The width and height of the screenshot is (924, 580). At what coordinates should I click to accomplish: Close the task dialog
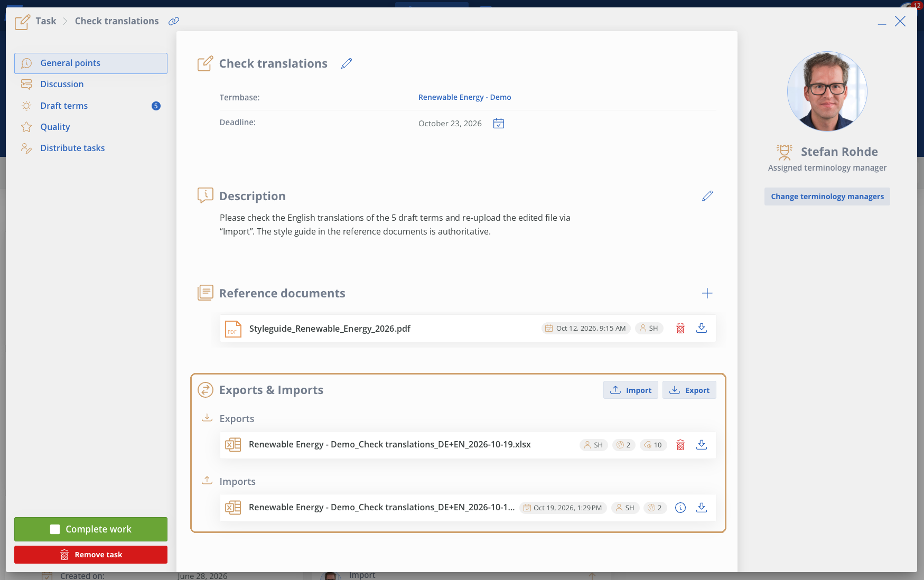[x=900, y=21]
